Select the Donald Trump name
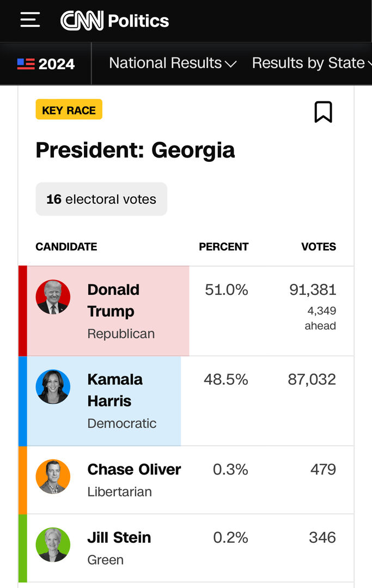 pyautogui.click(x=113, y=300)
